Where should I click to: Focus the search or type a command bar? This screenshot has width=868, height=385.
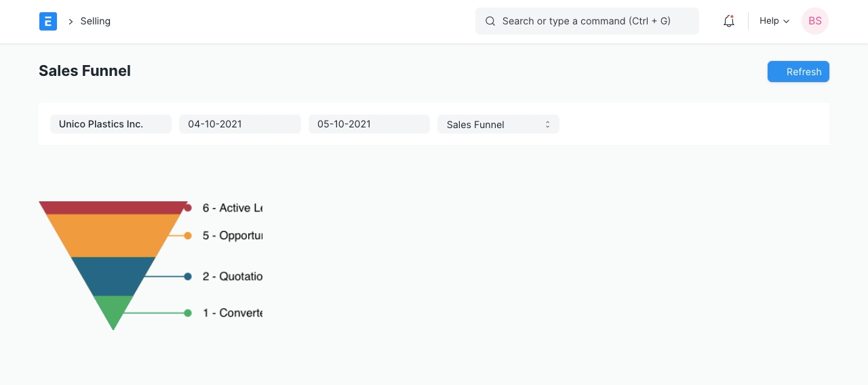[x=587, y=21]
